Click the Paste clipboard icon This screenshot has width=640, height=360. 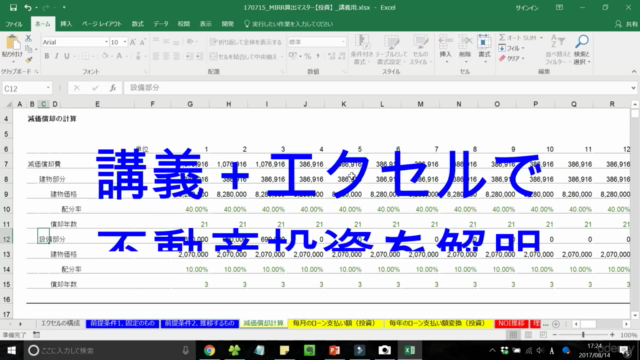click(12, 42)
